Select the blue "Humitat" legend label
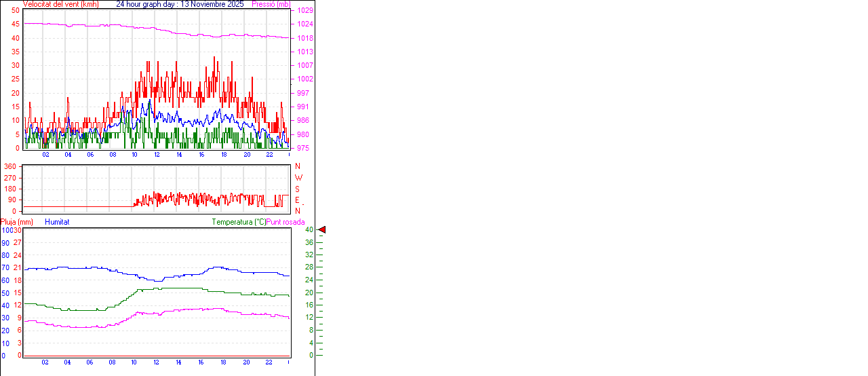Screen dimensions: 868x376 (57, 222)
